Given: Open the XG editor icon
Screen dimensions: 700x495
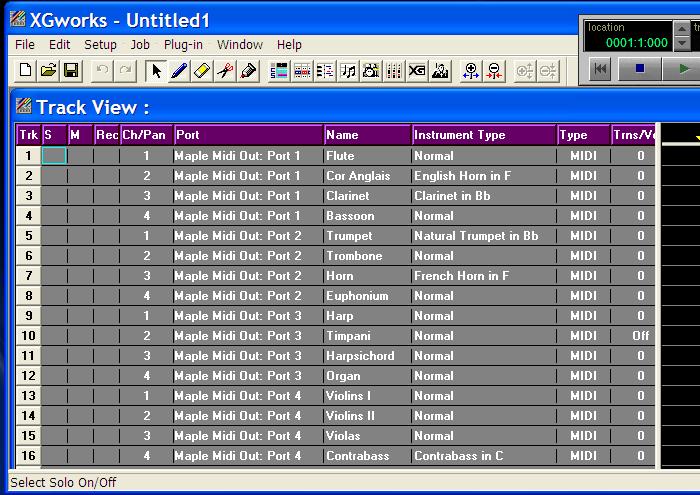Looking at the screenshot, I should pyautogui.click(x=417, y=71).
